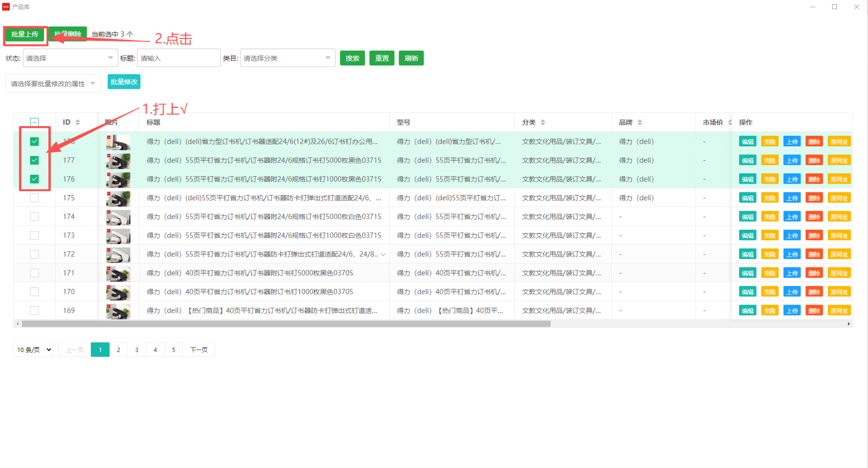The width and height of the screenshot is (868, 468).
Task: Click 删除 for product row 172
Action: coord(814,254)
